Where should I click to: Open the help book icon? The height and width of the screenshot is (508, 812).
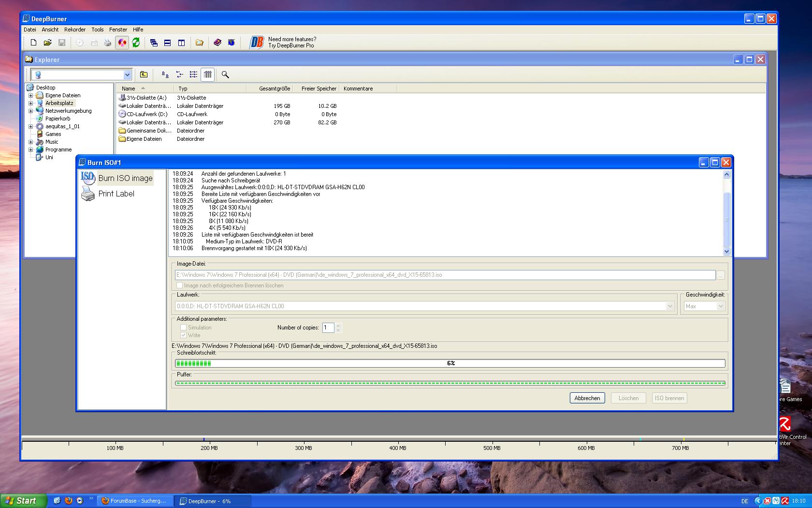click(x=217, y=43)
